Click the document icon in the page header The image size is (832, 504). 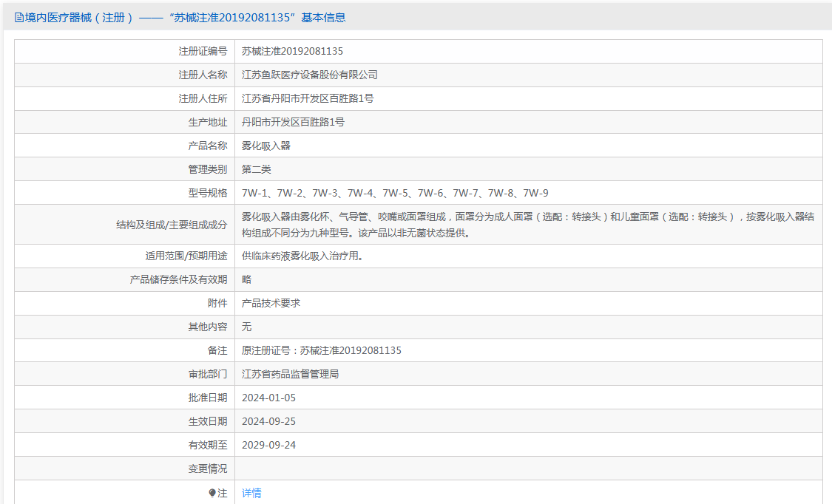[x=19, y=18]
